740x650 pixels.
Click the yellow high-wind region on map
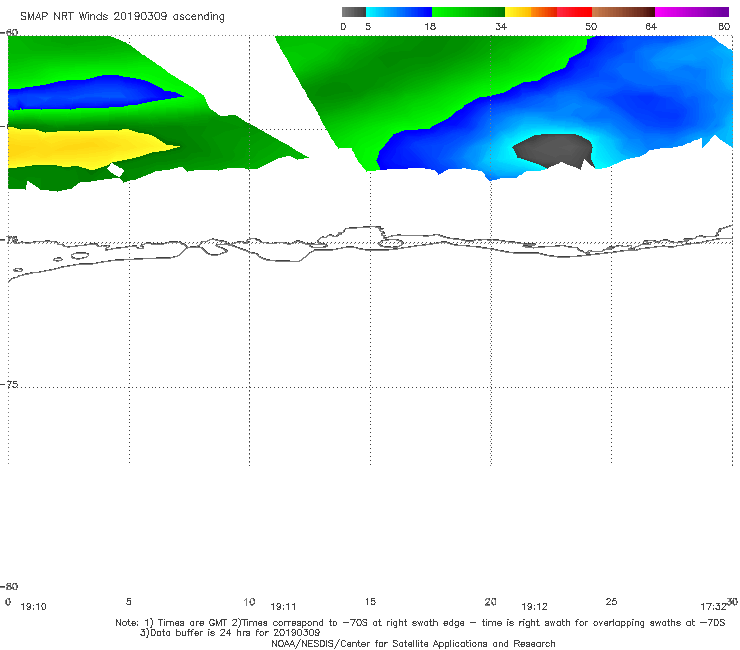(85, 148)
